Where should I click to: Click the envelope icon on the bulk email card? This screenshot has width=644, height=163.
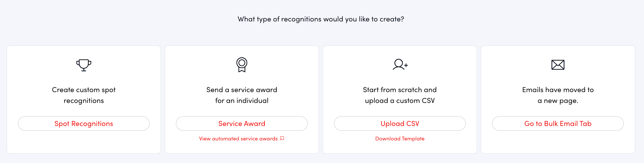[558, 65]
